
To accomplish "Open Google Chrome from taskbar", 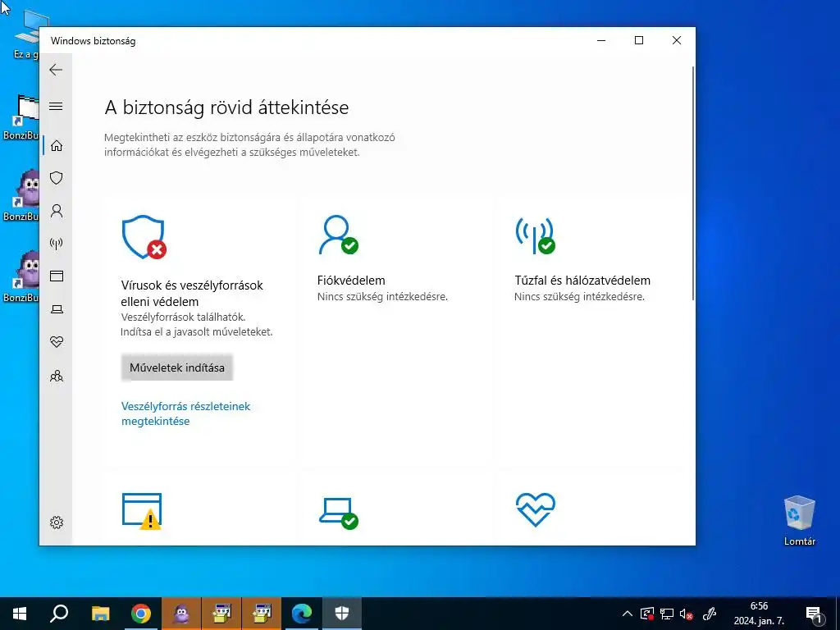I will (141, 614).
